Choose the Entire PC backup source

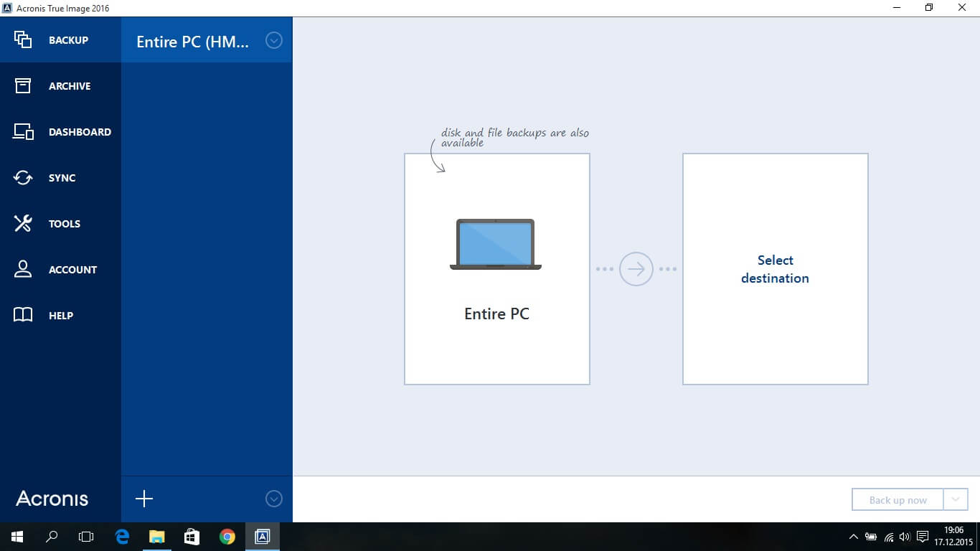(497, 269)
